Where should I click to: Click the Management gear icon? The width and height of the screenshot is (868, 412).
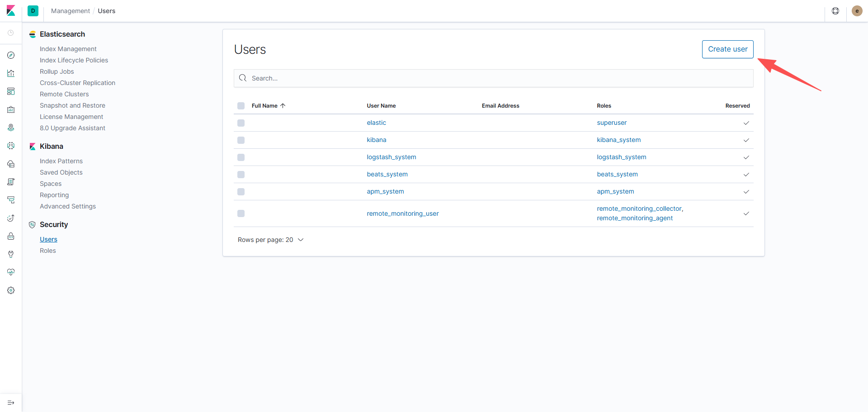(x=11, y=290)
